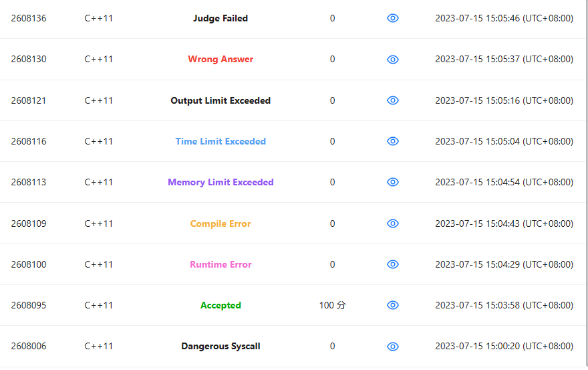Click the Memory Limit Exceeded status

tap(220, 182)
